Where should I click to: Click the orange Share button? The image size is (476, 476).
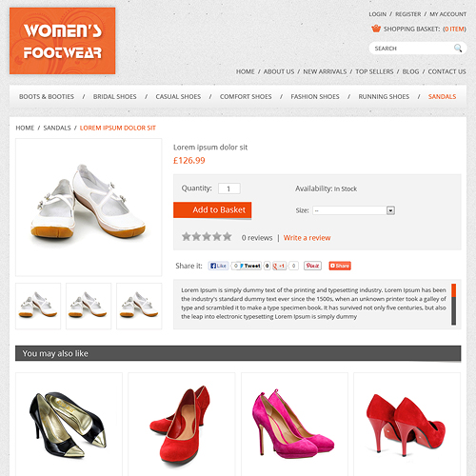[340, 266]
